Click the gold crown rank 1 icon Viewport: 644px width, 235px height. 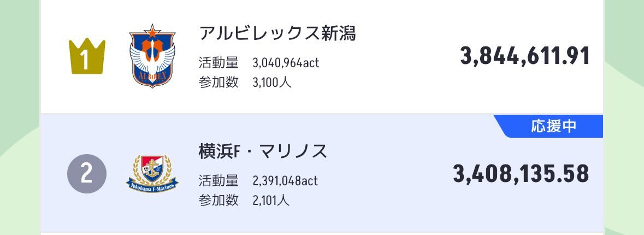[x=87, y=56]
